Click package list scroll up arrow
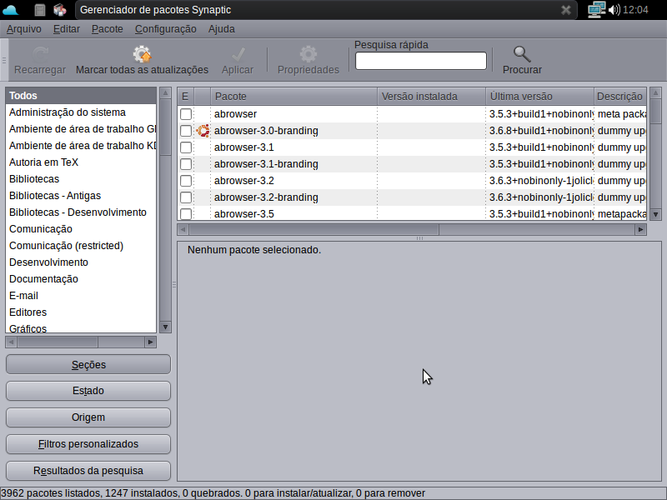This screenshot has height=500, width=667. click(x=656, y=93)
